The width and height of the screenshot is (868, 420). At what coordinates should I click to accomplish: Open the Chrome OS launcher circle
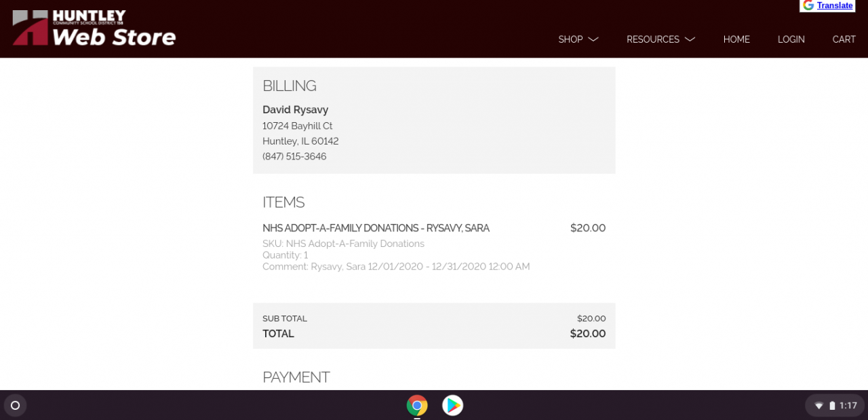pos(15,406)
